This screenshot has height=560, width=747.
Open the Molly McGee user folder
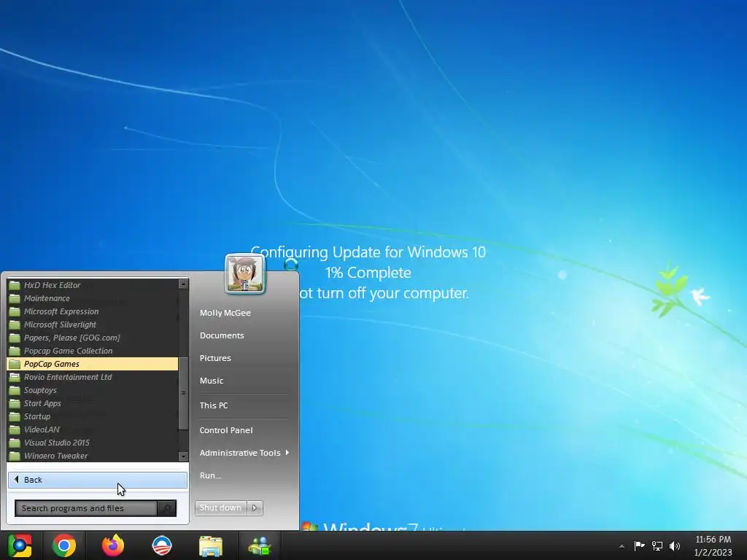coord(225,313)
